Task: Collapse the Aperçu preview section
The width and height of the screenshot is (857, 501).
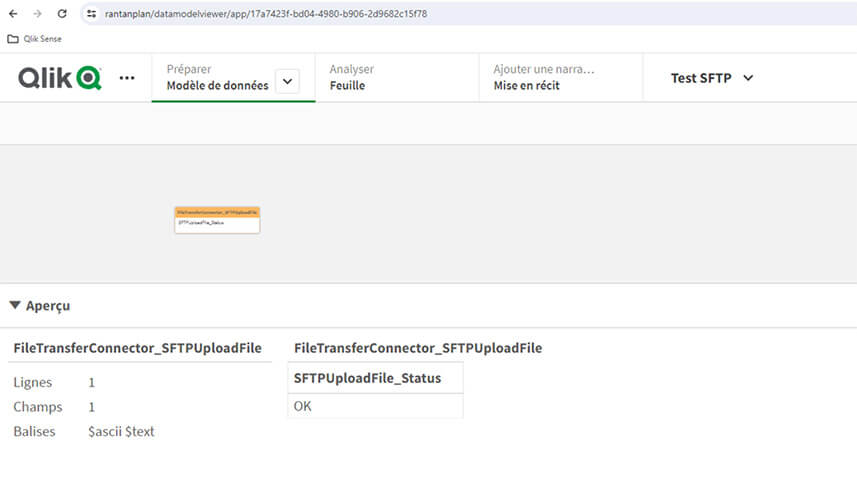Action: click(x=15, y=305)
